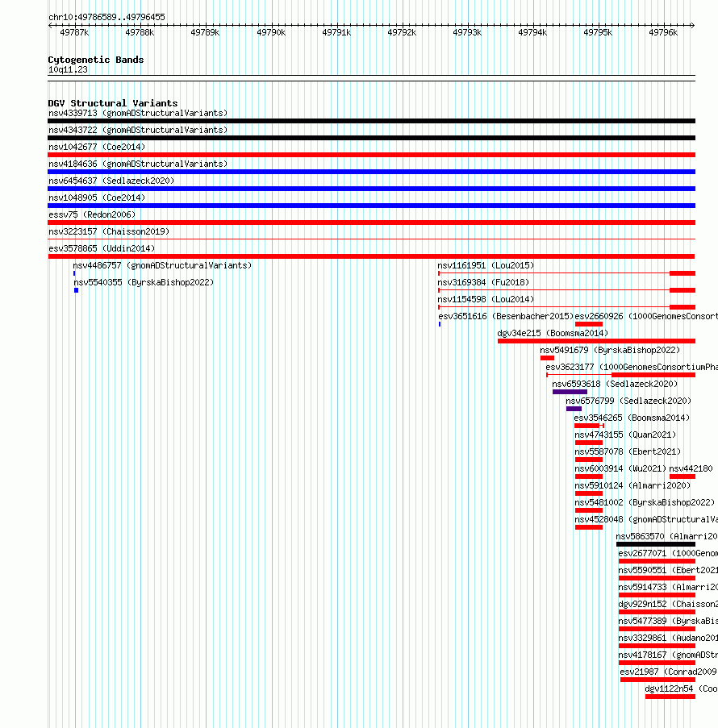718x728 pixels.
Task: Click the 49787k ruler mark
Action: [74, 32]
